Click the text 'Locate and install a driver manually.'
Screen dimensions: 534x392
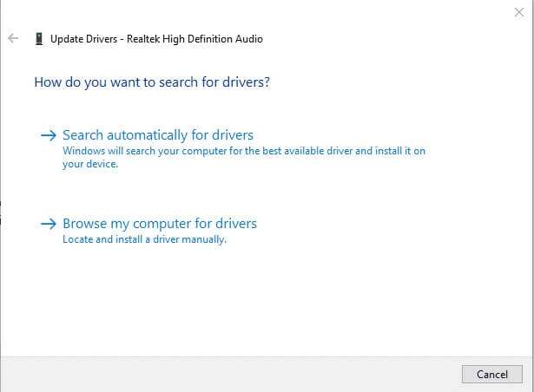click(144, 239)
